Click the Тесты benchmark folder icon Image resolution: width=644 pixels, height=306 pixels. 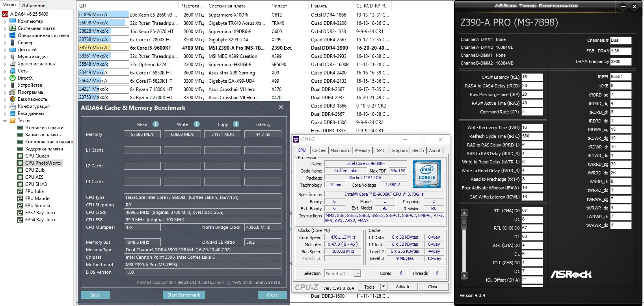13,121
